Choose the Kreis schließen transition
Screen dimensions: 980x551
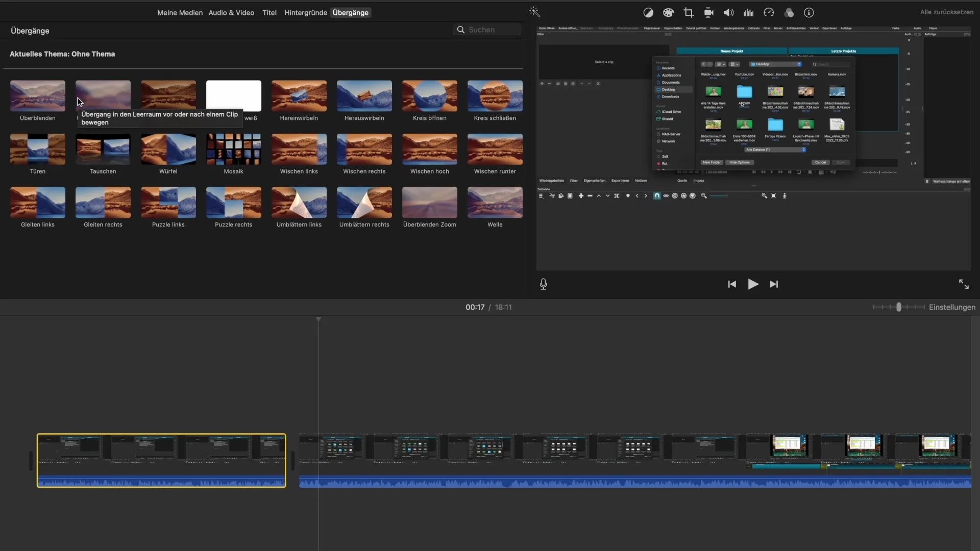[495, 95]
